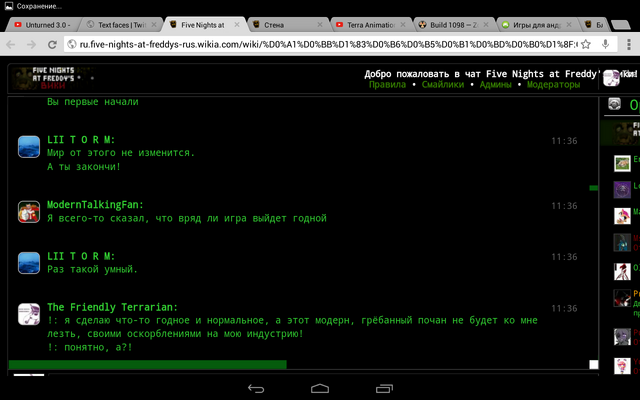Click the bottom-most avatar in user list
This screenshot has width=640, height=400.
(x=622, y=365)
